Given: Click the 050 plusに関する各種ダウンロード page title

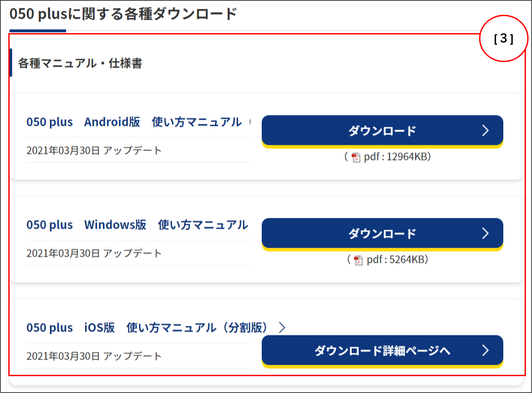Looking at the screenshot, I should 123,14.
